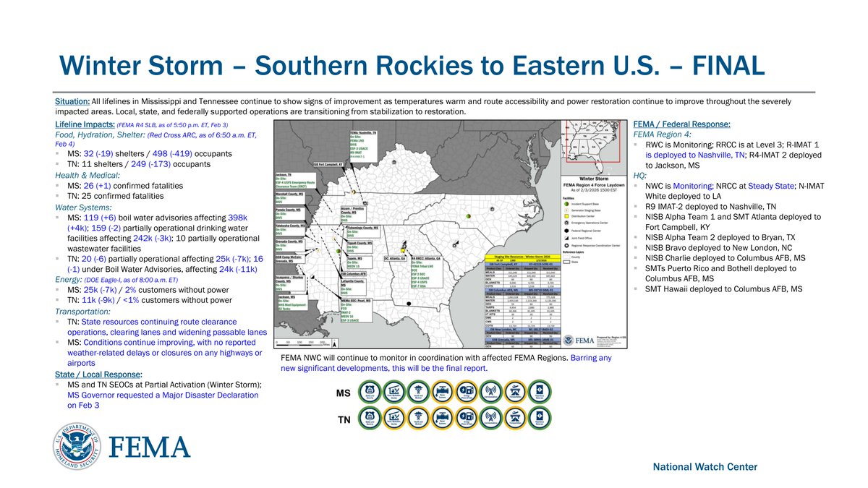Click the TN Transportation lifeline icon

pyautogui.click(x=515, y=417)
